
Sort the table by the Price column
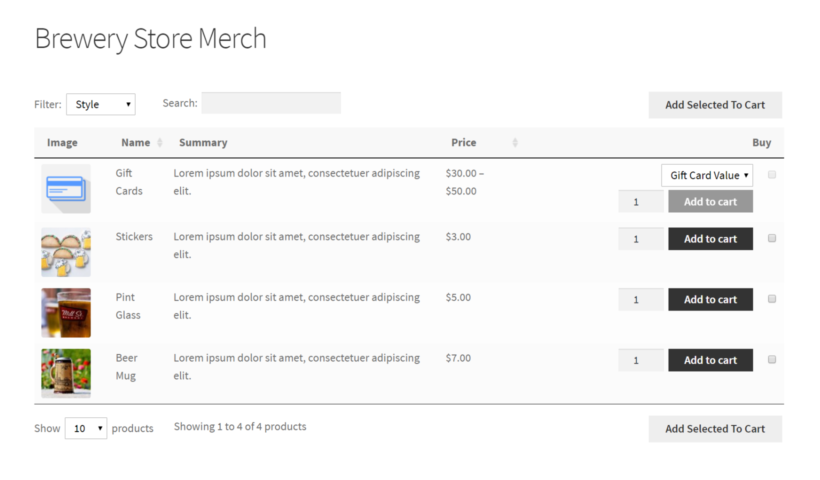484,142
